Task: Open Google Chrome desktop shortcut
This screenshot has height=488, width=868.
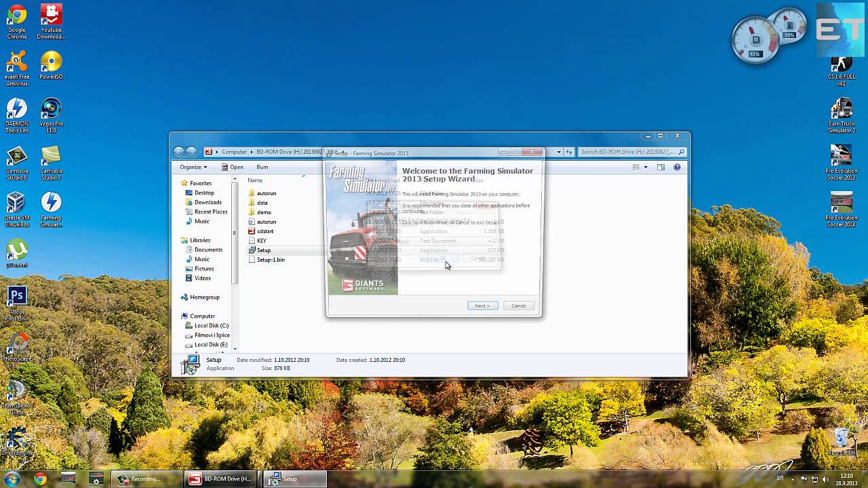Action: 16,21
